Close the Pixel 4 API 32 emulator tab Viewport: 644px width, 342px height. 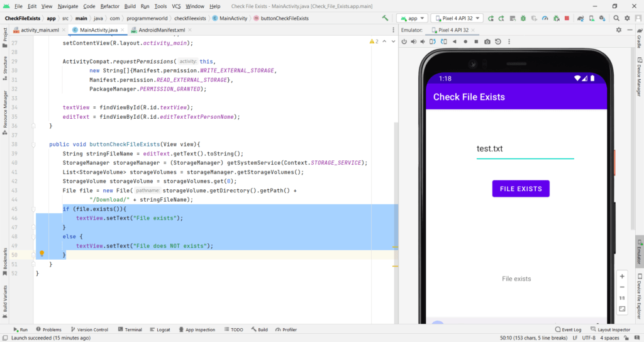click(x=473, y=30)
